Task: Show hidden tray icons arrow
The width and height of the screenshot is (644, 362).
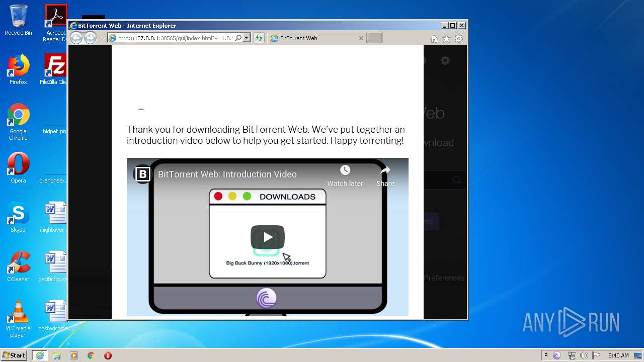Action: tap(546, 355)
